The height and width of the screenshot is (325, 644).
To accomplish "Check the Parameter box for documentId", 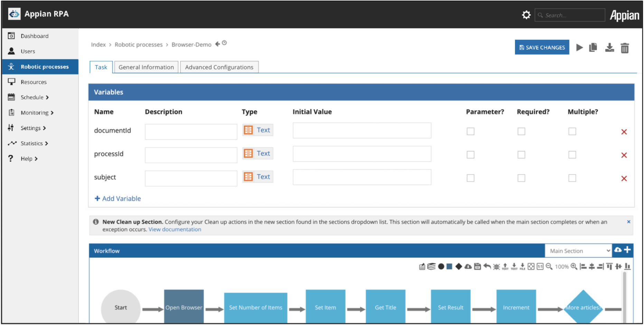I will click(470, 131).
